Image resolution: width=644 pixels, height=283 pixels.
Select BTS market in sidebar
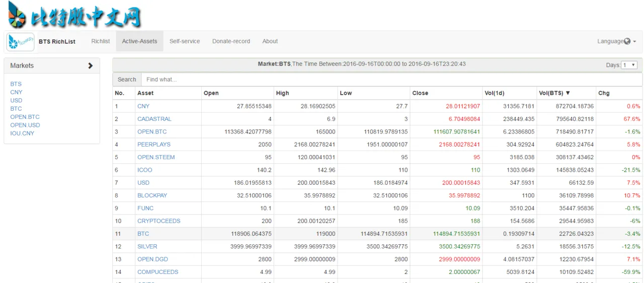pos(16,84)
